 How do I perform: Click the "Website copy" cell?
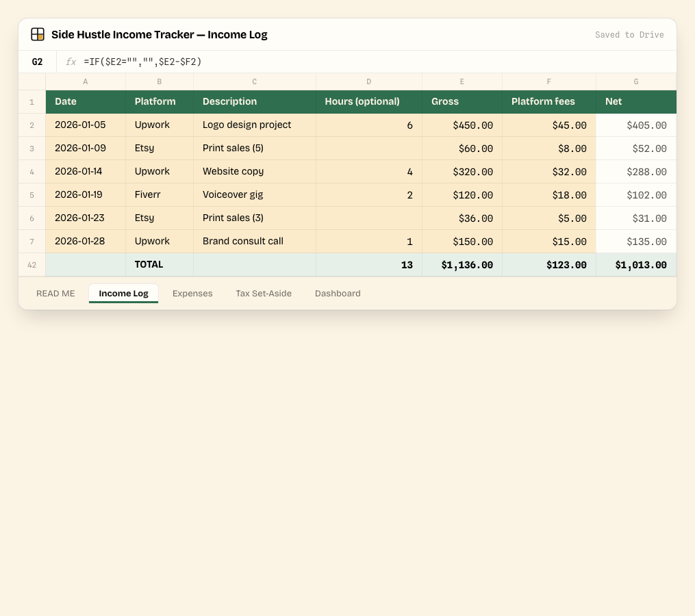click(255, 172)
